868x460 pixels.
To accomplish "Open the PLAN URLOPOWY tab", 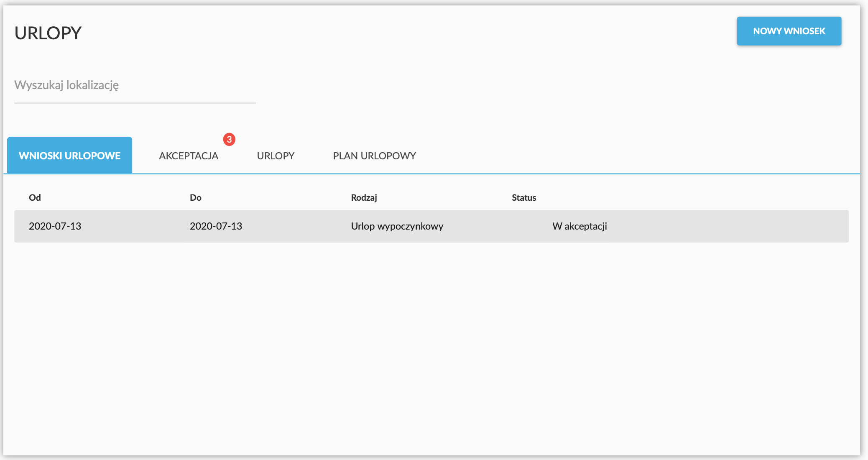I will (x=374, y=156).
